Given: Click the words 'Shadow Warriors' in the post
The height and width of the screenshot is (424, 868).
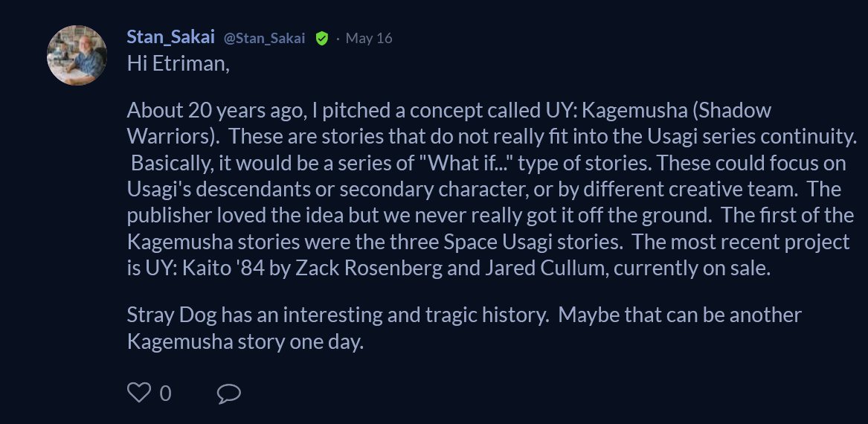Looking at the screenshot, I should [449, 123].
